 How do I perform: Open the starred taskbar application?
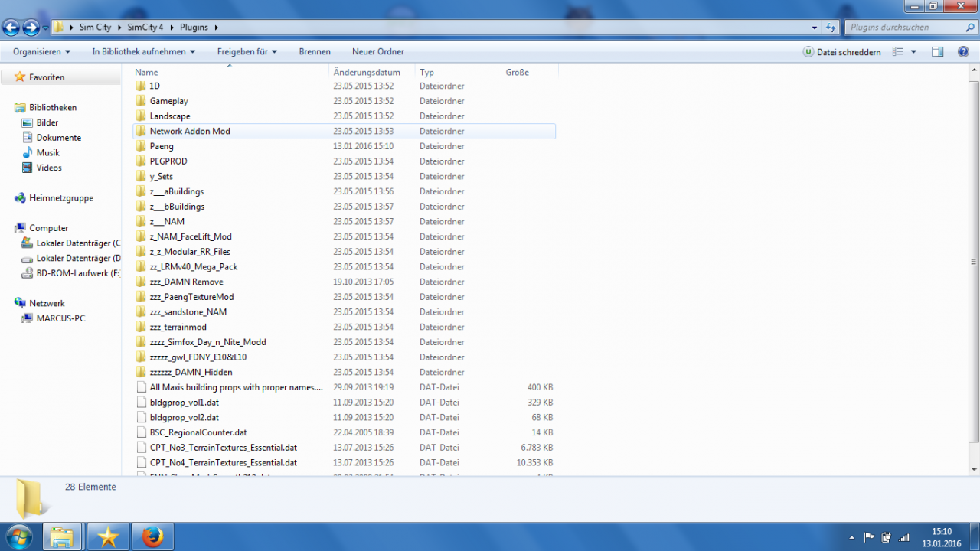tap(109, 537)
